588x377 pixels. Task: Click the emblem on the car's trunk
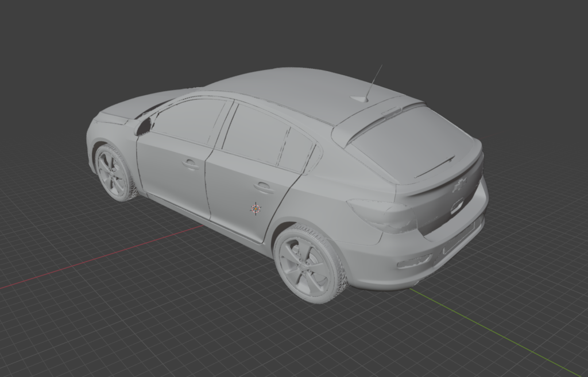tap(460, 185)
